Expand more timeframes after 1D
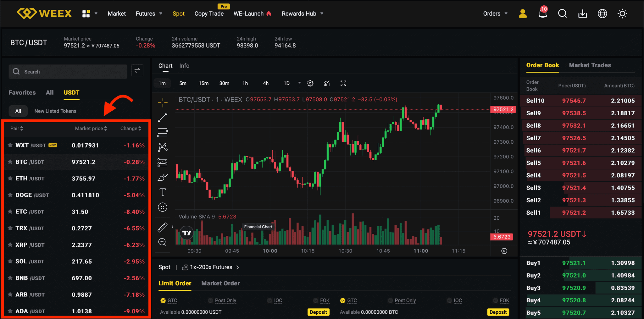This screenshot has width=644, height=319. click(x=299, y=83)
